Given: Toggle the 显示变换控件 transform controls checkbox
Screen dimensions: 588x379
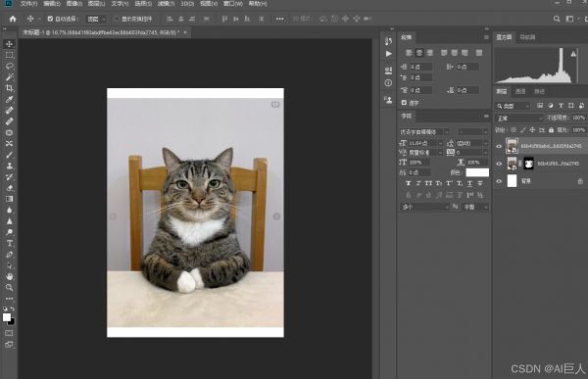Looking at the screenshot, I should coord(117,19).
